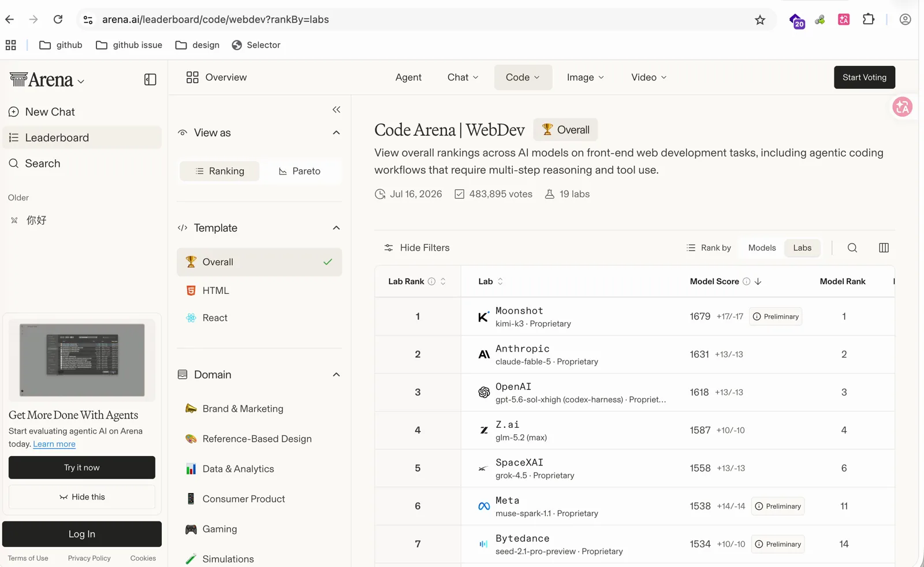This screenshot has height=567, width=924.
Task: Open the purple extension with badge 20
Action: (797, 21)
